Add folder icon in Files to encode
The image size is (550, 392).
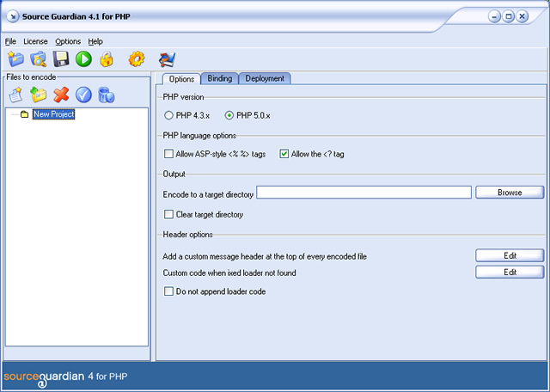39,95
